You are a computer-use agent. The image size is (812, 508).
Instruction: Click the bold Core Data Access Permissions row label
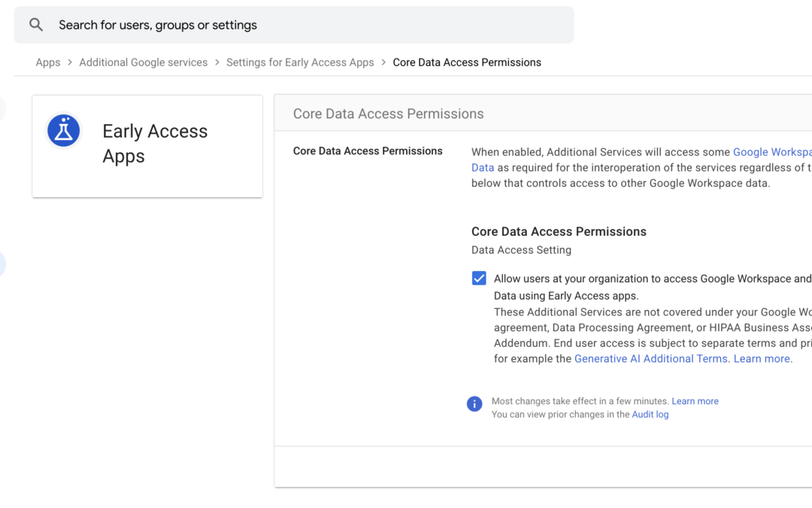[368, 151]
